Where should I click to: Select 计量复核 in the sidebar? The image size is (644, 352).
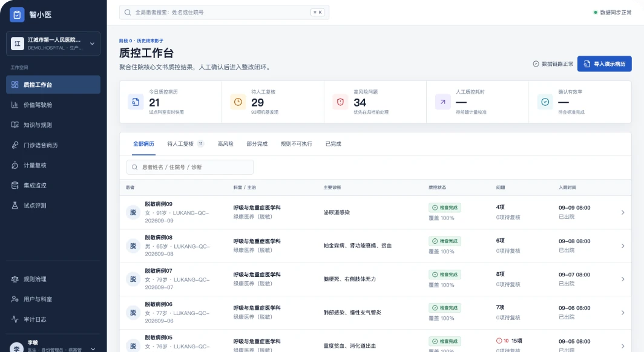53,165
